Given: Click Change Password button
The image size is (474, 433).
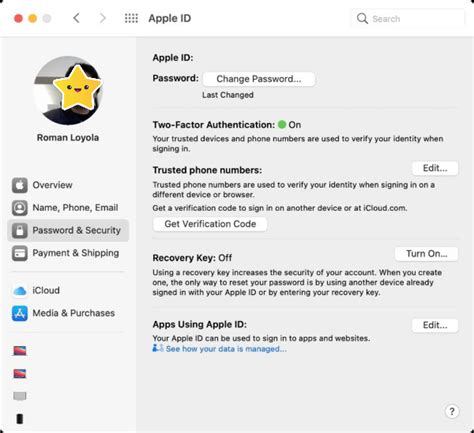Looking at the screenshot, I should point(259,79).
